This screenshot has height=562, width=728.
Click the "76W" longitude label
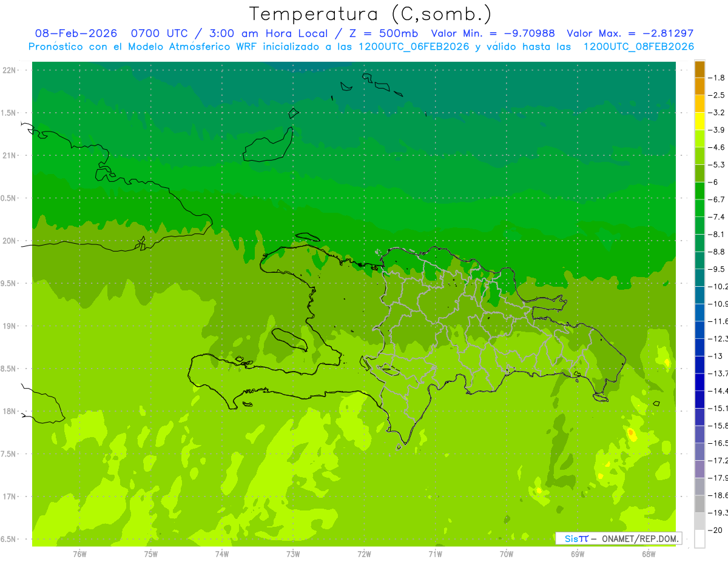(79, 554)
